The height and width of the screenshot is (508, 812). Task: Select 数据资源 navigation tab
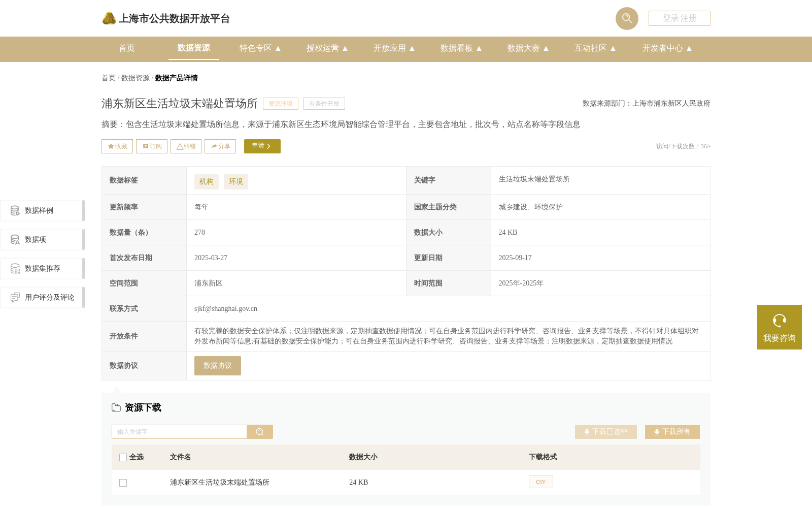(x=194, y=48)
